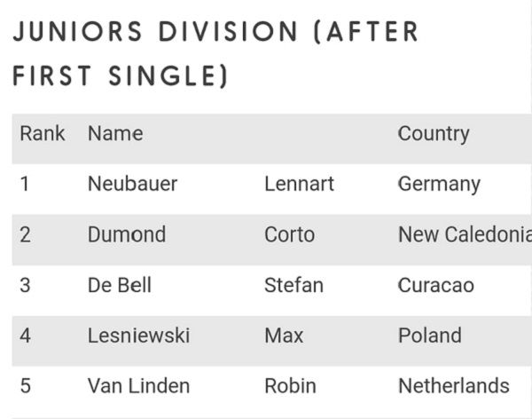Image resolution: width=532 pixels, height=419 pixels.
Task: Click the Germany country cell
Action: coord(439,184)
